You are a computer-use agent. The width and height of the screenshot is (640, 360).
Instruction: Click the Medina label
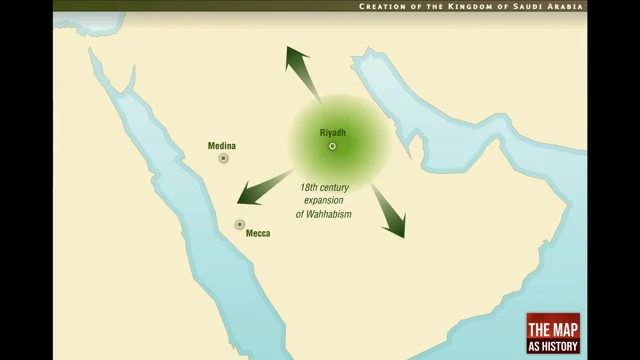point(222,146)
